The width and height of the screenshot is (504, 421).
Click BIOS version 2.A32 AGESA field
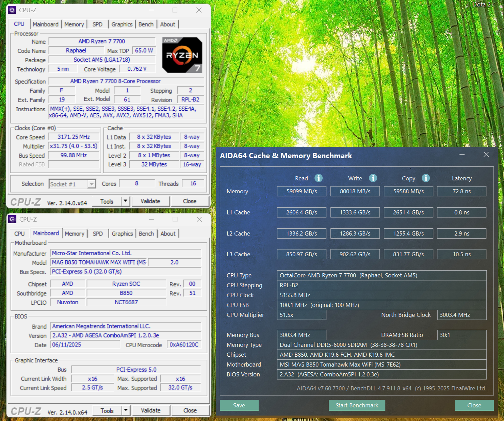click(x=126, y=336)
